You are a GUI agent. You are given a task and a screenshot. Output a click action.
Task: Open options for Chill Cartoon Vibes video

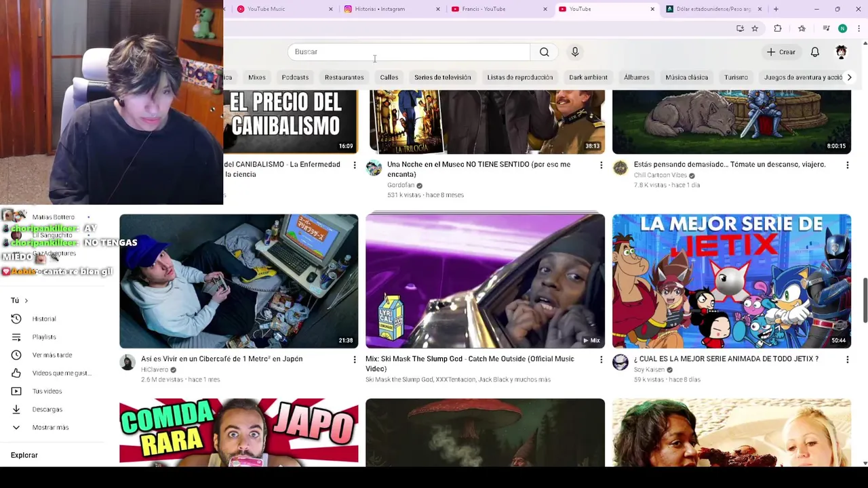point(847,165)
